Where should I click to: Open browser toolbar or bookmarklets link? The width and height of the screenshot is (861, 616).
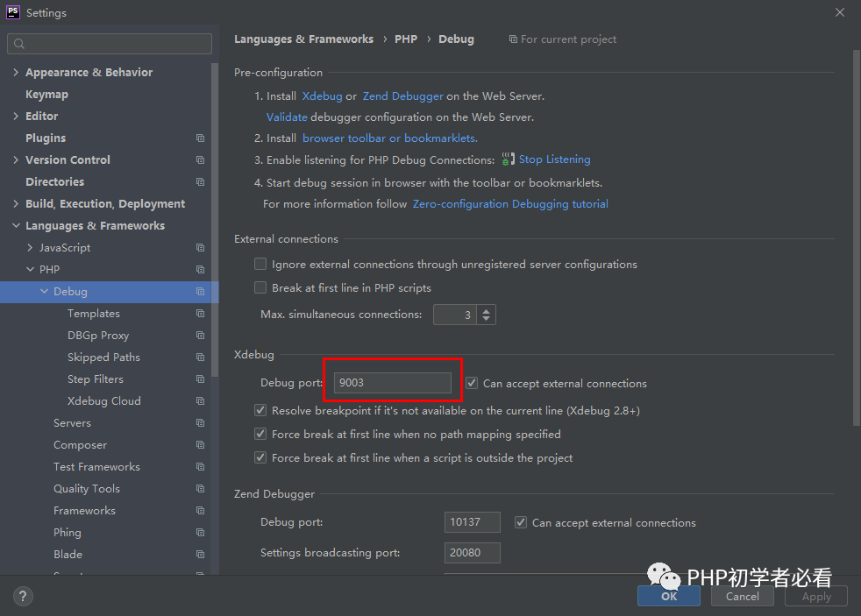click(x=390, y=138)
